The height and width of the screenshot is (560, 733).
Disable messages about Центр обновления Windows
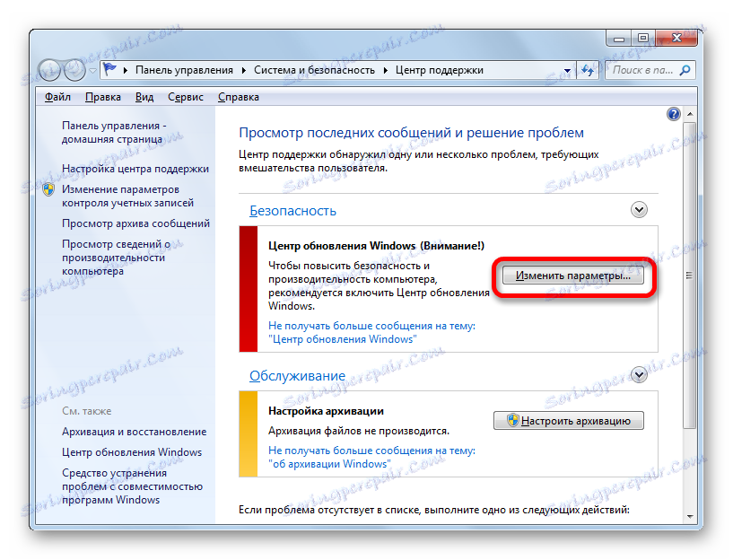(x=371, y=332)
